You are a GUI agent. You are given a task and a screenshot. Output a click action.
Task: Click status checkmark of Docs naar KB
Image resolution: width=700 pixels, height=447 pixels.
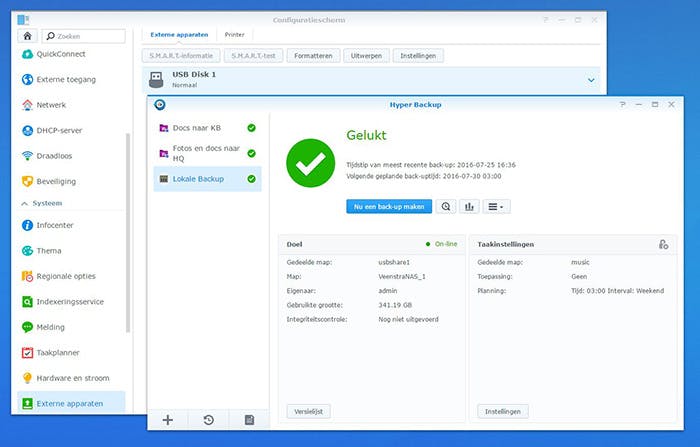(251, 128)
